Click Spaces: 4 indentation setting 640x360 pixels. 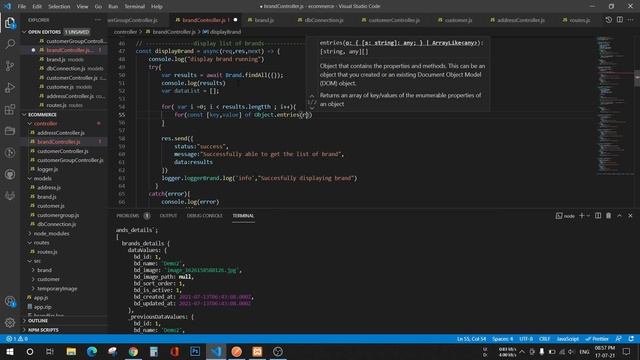point(502,339)
